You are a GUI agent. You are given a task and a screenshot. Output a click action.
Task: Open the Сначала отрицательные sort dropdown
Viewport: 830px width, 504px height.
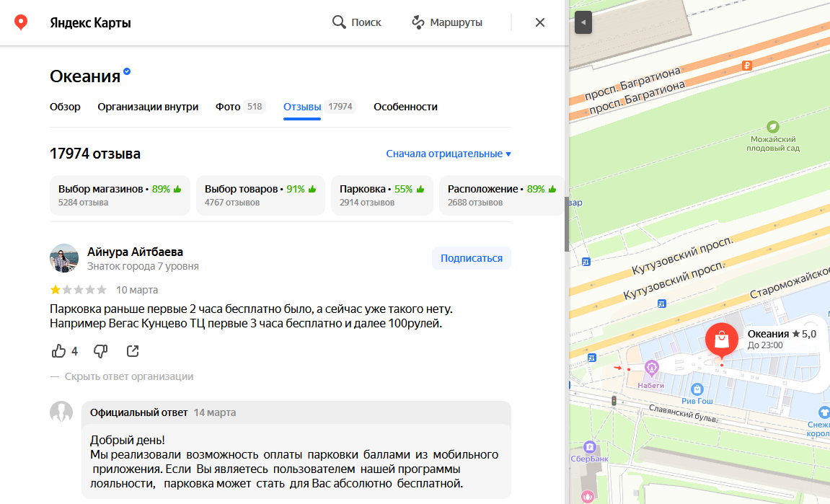pyautogui.click(x=449, y=154)
